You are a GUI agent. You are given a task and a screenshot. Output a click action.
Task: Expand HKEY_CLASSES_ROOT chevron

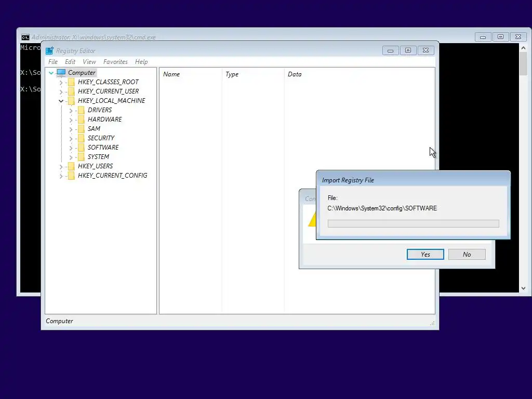coord(61,83)
